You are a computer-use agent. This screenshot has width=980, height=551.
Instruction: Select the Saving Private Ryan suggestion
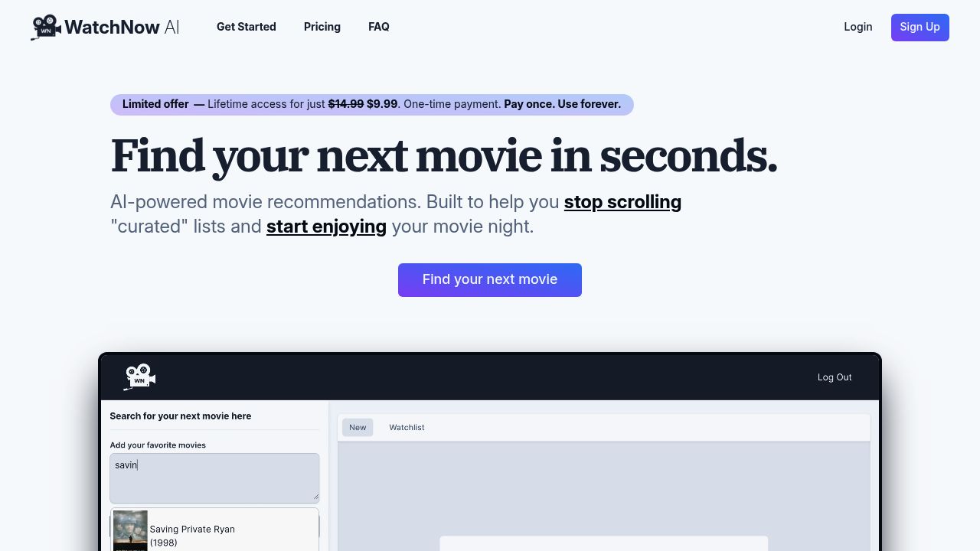(x=214, y=531)
